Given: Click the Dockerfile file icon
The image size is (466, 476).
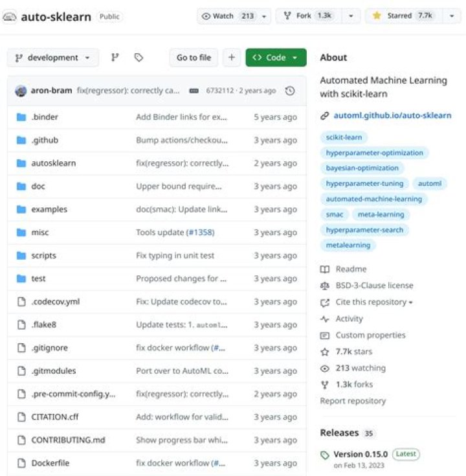Looking at the screenshot, I should click(x=21, y=463).
